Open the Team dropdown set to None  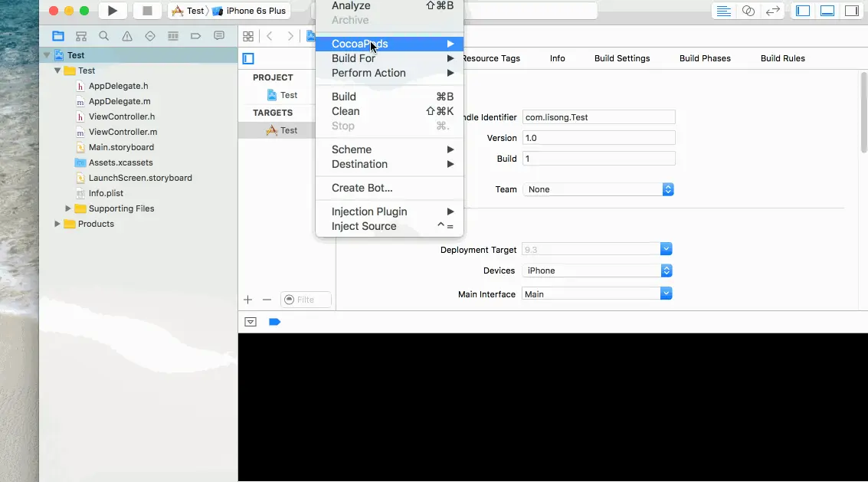(598, 189)
